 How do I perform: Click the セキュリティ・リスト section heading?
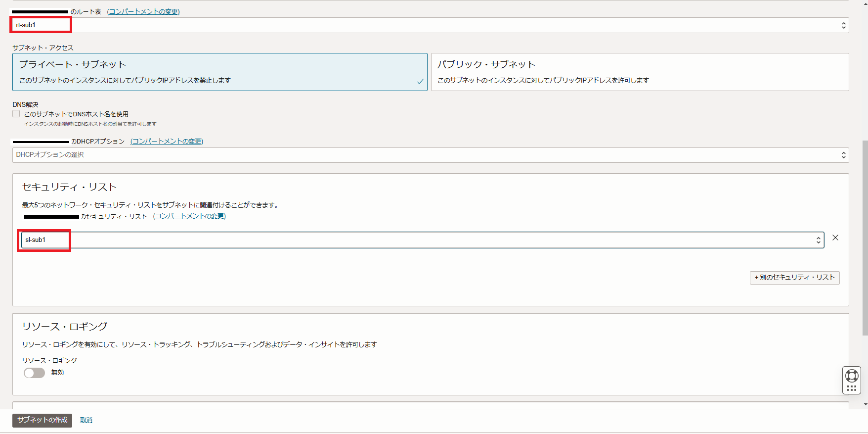coord(69,187)
